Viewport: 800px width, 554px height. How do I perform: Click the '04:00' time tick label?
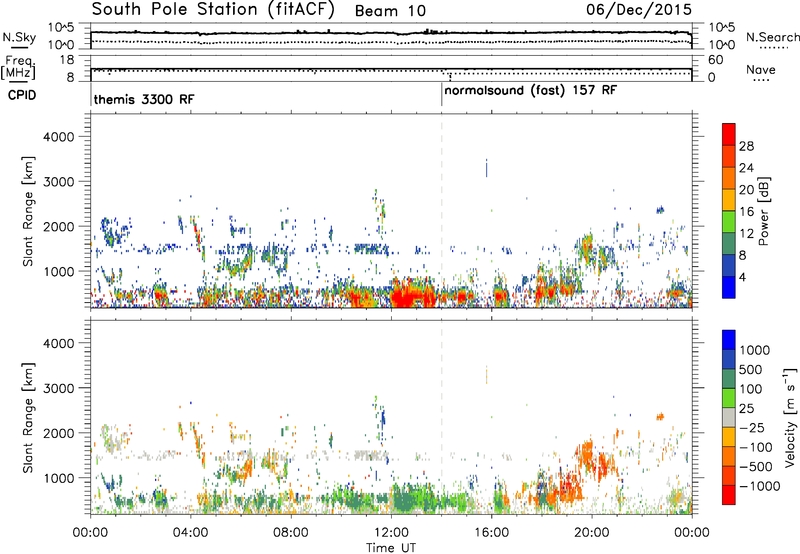191,533
